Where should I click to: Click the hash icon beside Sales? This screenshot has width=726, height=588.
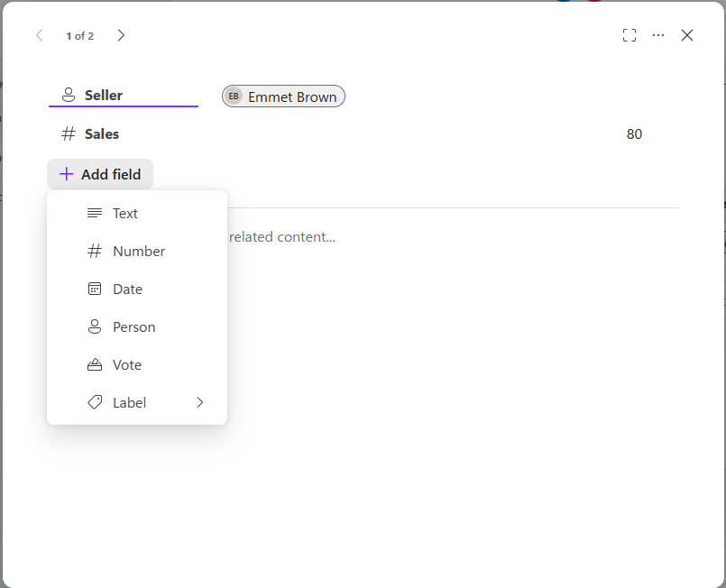pyautogui.click(x=69, y=134)
